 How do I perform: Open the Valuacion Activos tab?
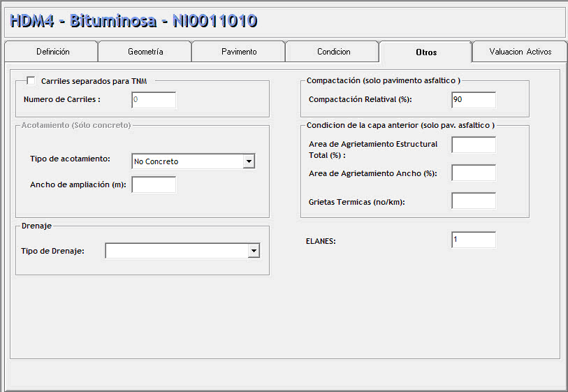tap(520, 52)
